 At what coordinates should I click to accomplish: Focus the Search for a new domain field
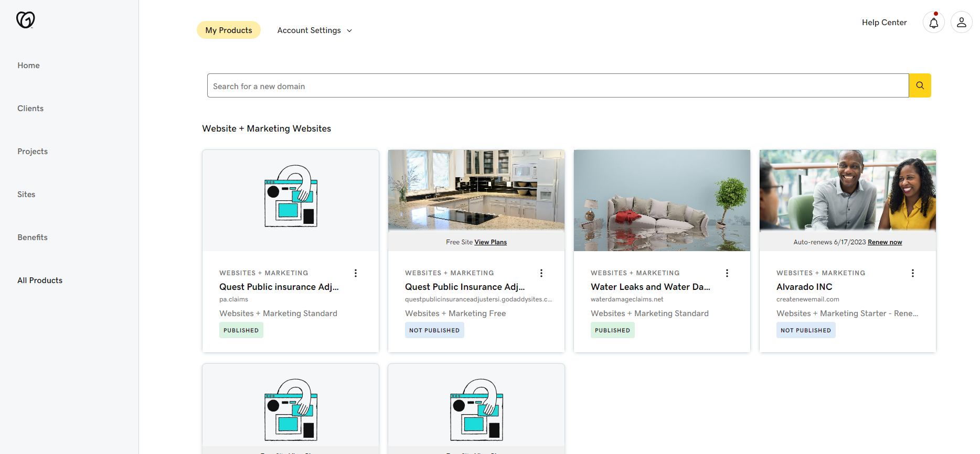click(x=558, y=85)
